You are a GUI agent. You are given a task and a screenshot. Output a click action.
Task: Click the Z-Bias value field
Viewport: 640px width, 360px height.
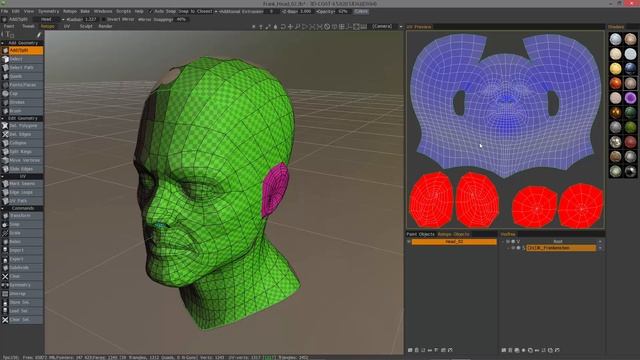pyautogui.click(x=306, y=11)
